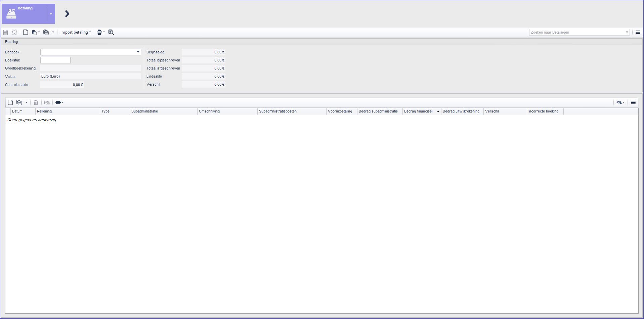
Task: Open the grid hamburger menu icon
Action: [633, 102]
